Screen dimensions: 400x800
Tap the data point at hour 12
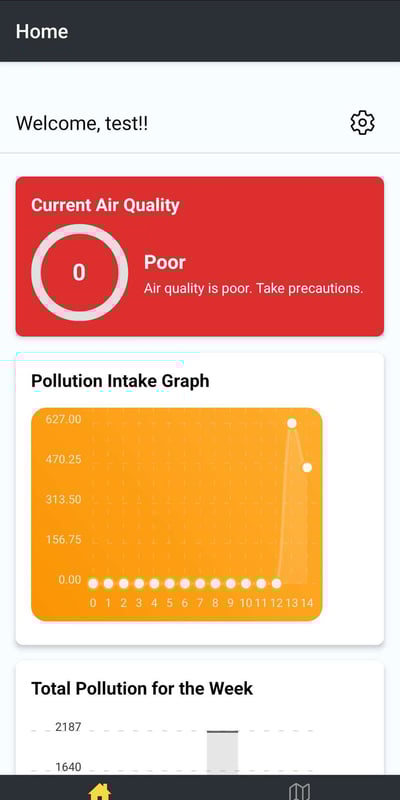point(277,583)
